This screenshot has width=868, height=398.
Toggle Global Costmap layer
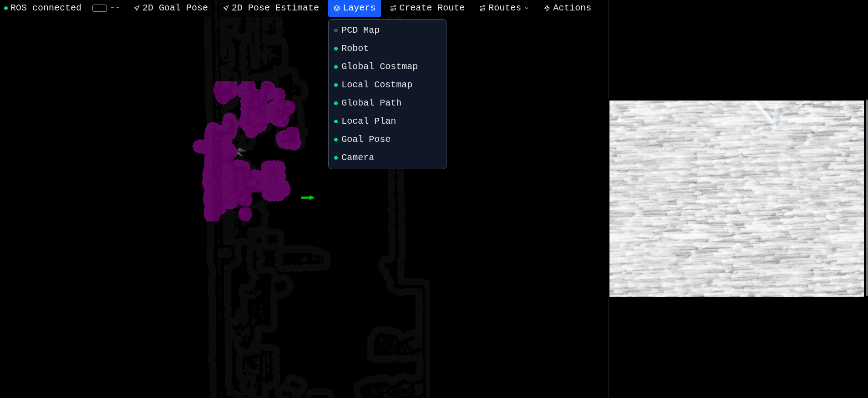(387, 66)
